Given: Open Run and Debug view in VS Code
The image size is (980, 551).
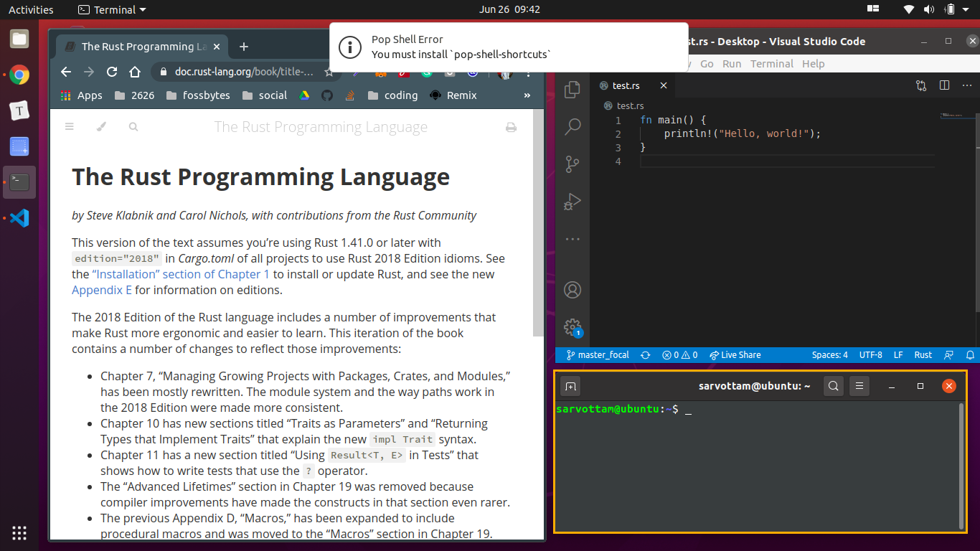Looking at the screenshot, I should 573,202.
